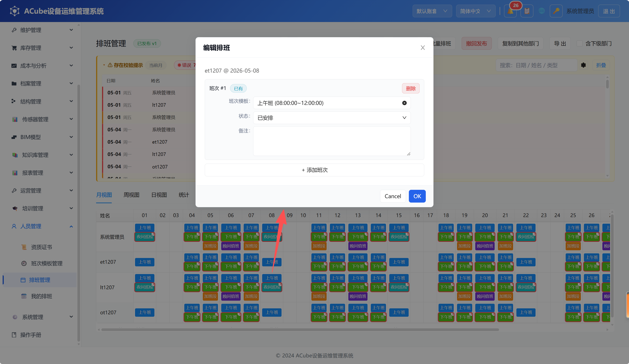Click Cancel in the edit dialog
This screenshot has height=364, width=629.
(393, 196)
